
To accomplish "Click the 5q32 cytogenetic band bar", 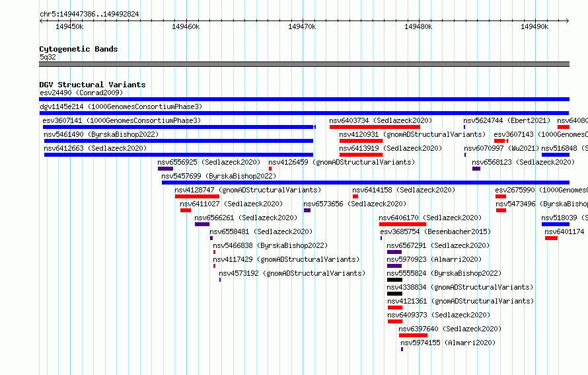I will [x=304, y=64].
